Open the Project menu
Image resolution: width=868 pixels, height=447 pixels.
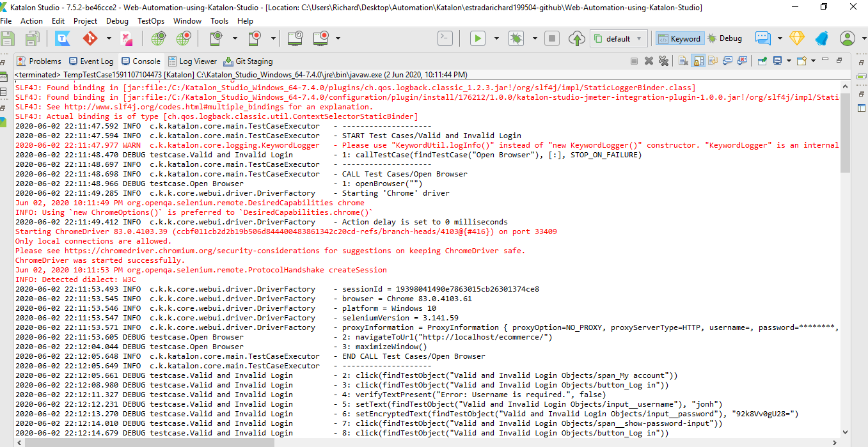(85, 20)
